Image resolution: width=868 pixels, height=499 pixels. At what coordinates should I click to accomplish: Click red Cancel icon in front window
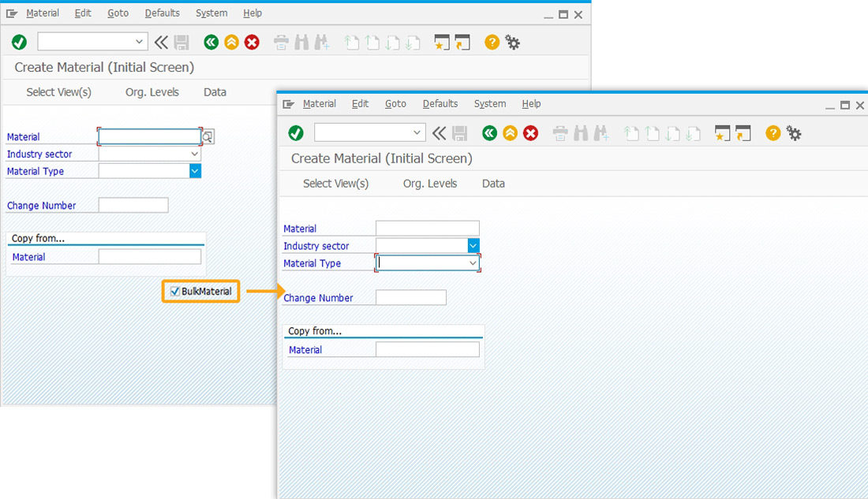pos(530,132)
